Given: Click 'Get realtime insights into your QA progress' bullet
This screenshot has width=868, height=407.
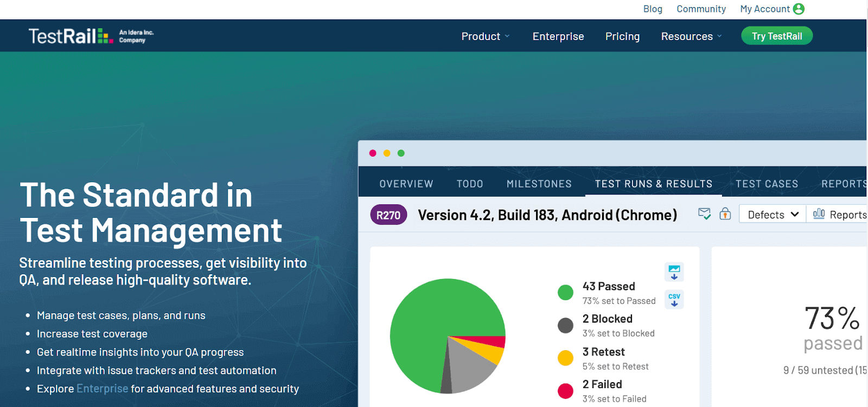Looking at the screenshot, I should [x=141, y=352].
